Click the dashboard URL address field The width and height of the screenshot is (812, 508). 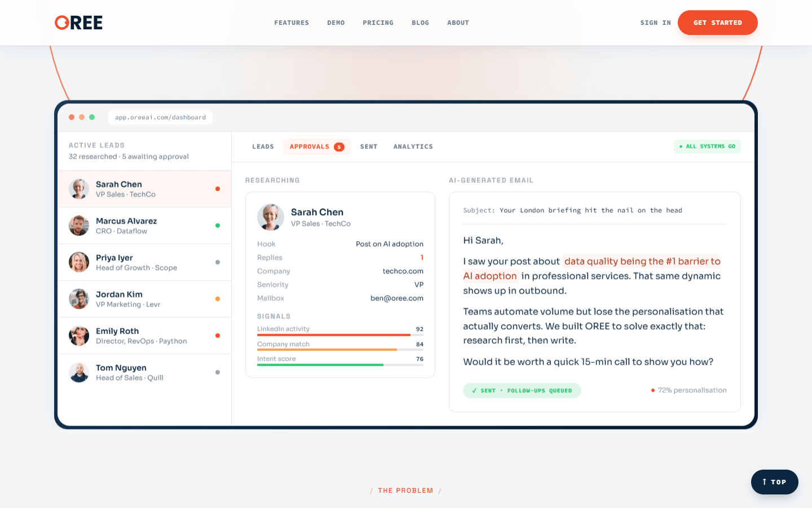(x=160, y=117)
